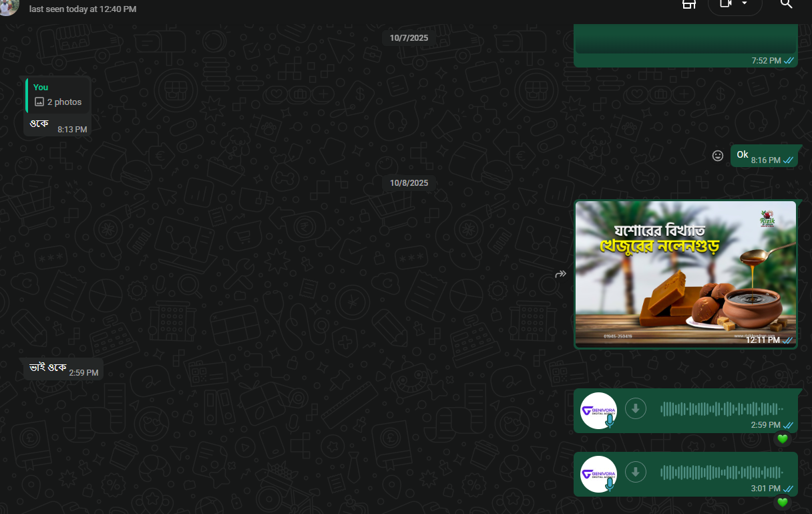This screenshot has height=514, width=812.
Task: Open emoji reaction picker beside the Ok message
Action: pyautogui.click(x=718, y=155)
